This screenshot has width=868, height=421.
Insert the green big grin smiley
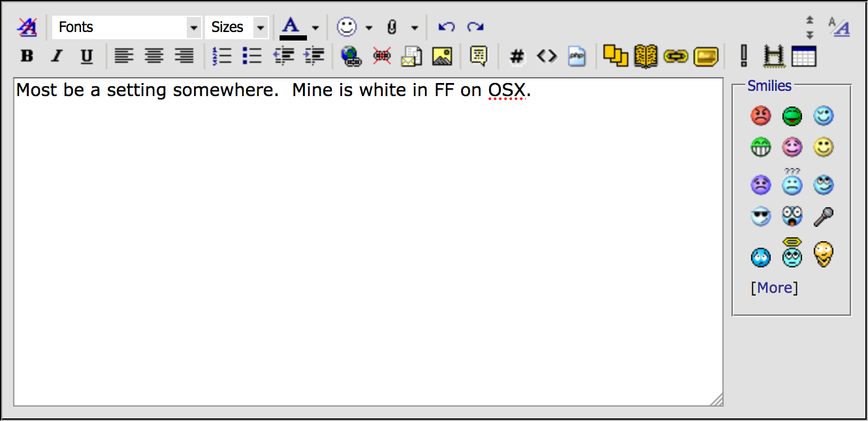(760, 148)
